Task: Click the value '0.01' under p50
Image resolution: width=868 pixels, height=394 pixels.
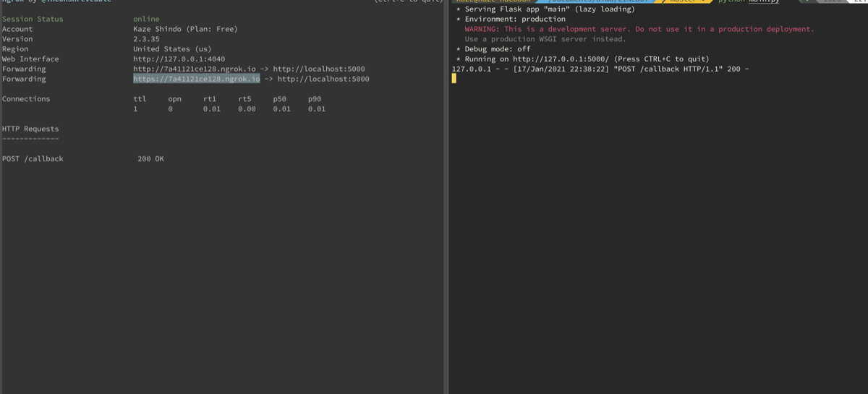Action: [281, 109]
